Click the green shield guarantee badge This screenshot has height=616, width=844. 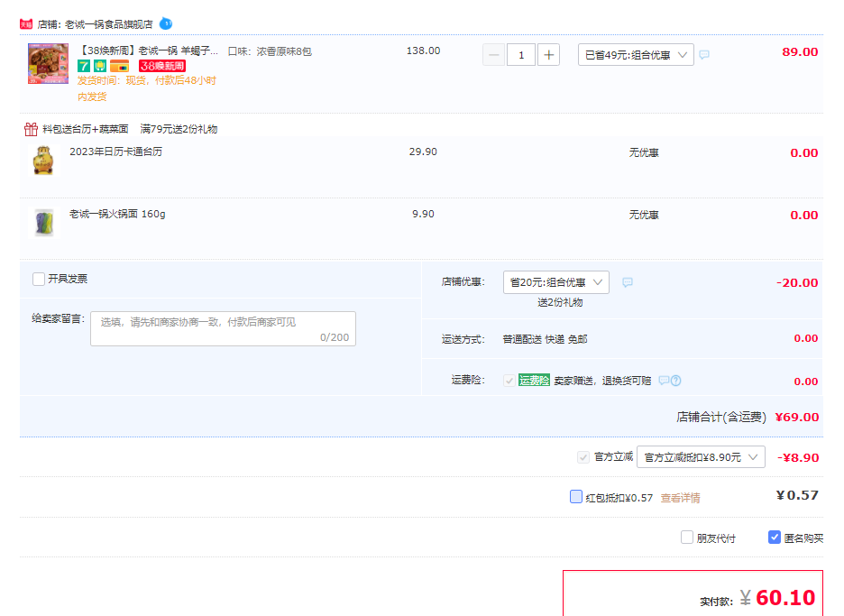click(x=100, y=66)
